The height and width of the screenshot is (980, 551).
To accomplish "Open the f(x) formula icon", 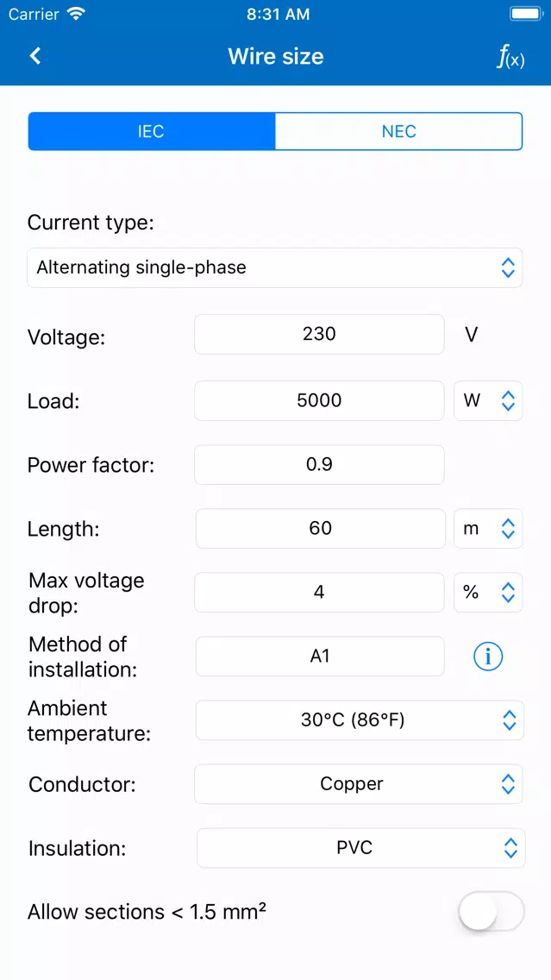I will [510, 57].
